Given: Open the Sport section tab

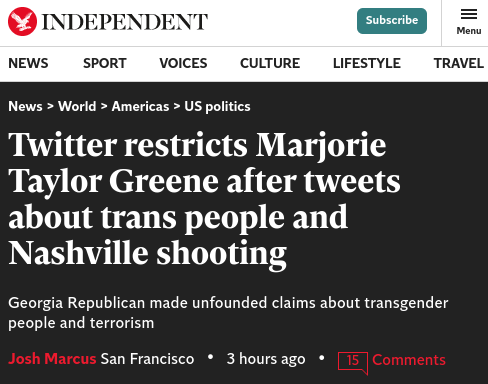Looking at the screenshot, I should click(x=105, y=63).
